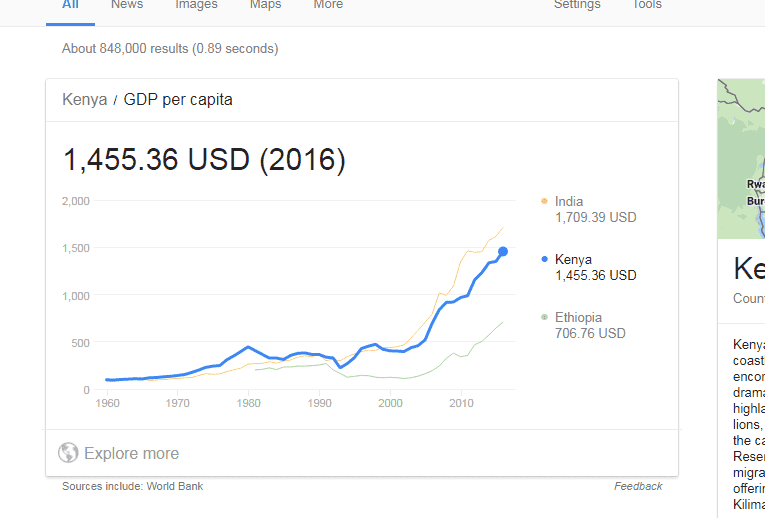Click the 2016 data point on Kenya line
This screenshot has width=765, height=518.
[503, 252]
